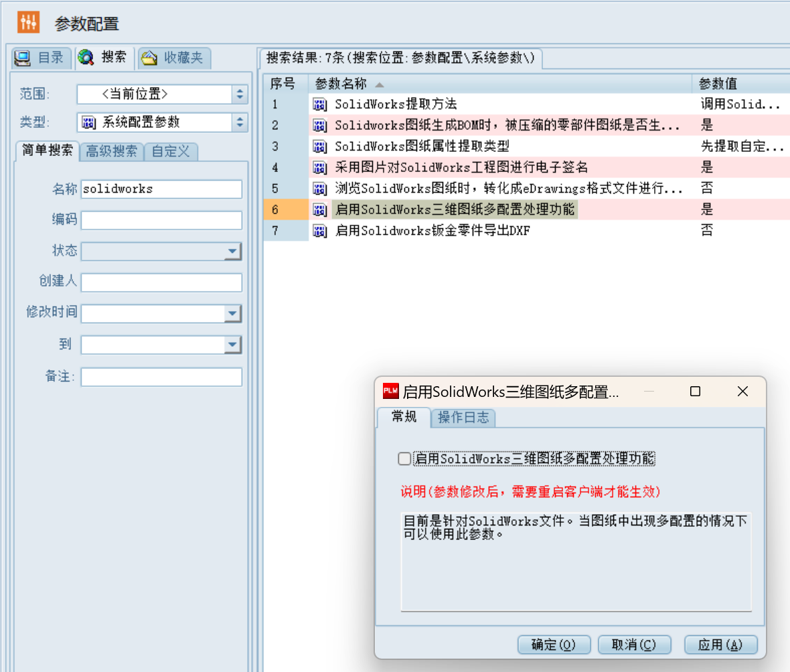Viewport: 790px width, 672px height.
Task: Click the 取消(C) button
Action: pos(634,645)
